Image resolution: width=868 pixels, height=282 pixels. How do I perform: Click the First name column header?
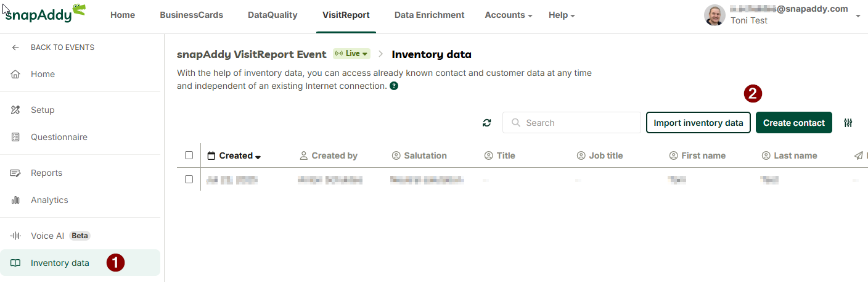tap(697, 156)
